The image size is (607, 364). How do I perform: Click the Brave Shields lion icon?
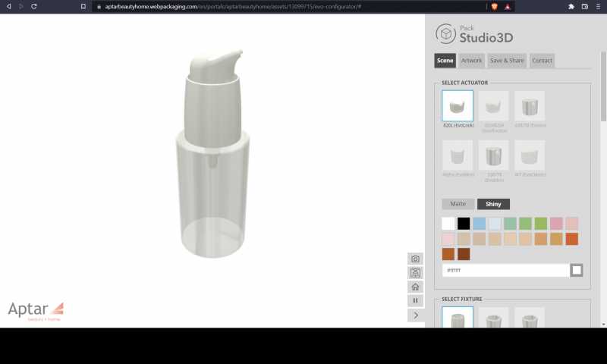(x=494, y=6)
